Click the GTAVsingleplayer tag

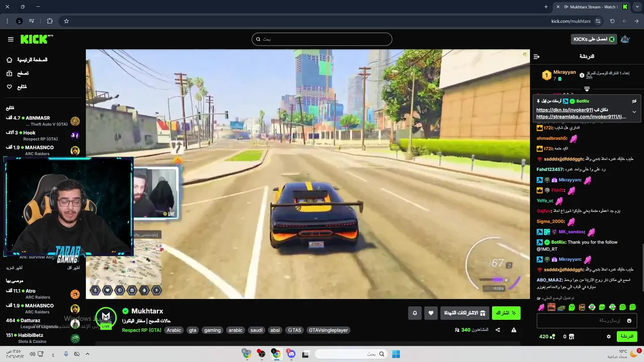[x=329, y=330]
